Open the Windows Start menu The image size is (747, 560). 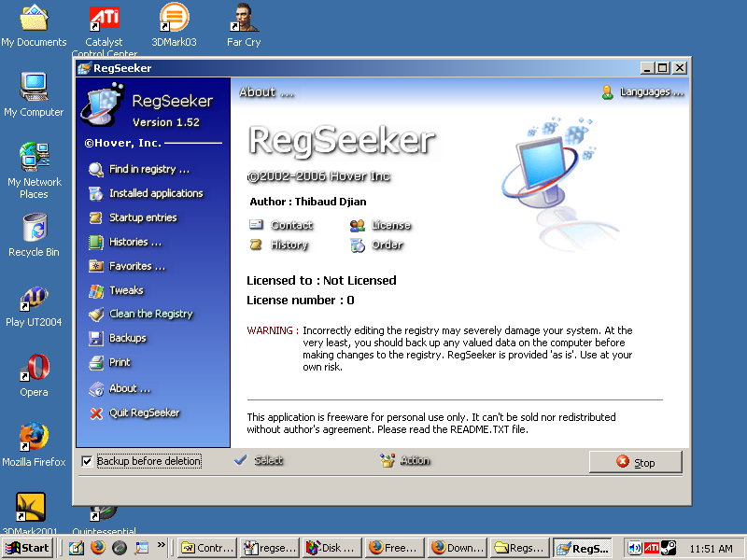(x=29, y=548)
